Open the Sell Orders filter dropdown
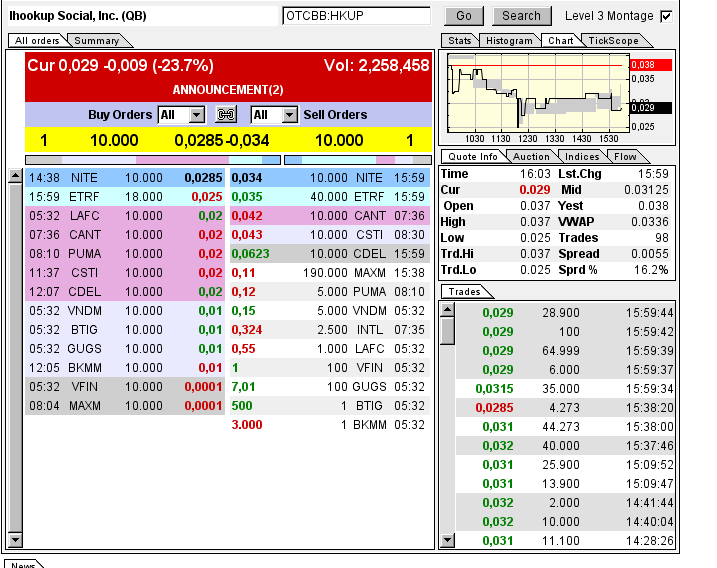 (x=274, y=115)
